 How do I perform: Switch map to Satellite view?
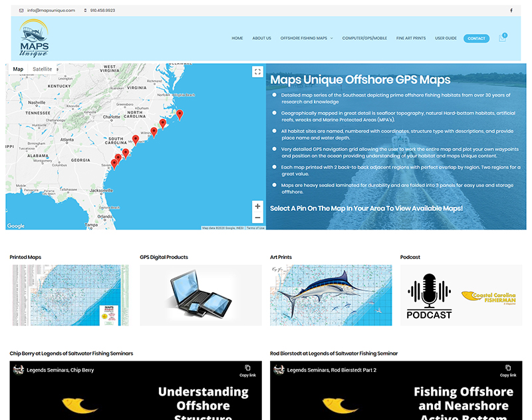(42, 69)
